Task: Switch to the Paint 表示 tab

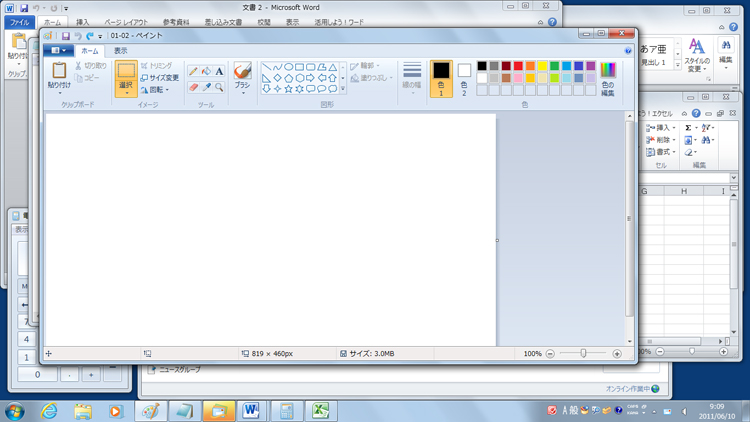Action: [x=121, y=51]
